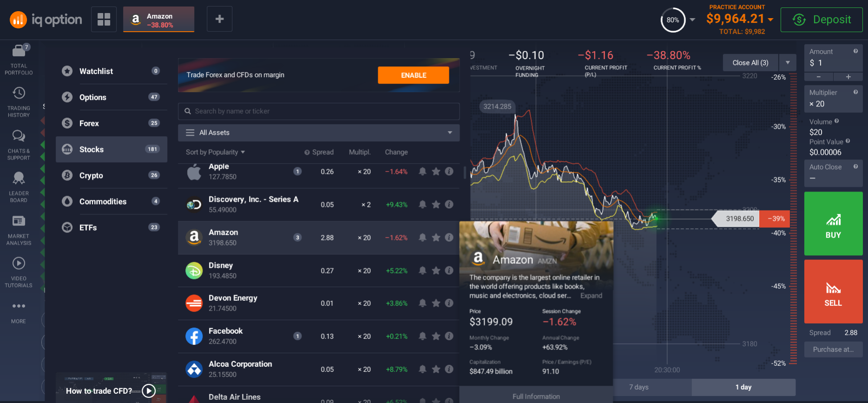Image resolution: width=868 pixels, height=403 pixels.
Task: Select the Stocks category
Action: click(x=112, y=149)
